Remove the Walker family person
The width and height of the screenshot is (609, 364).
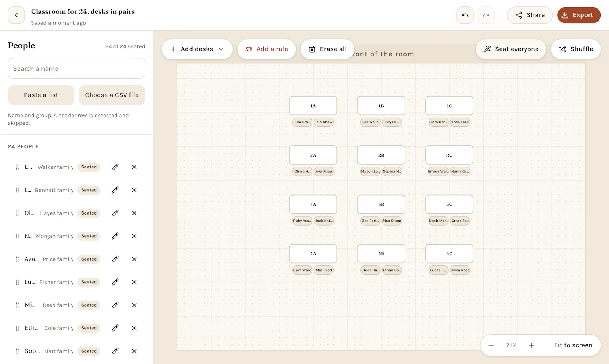pyautogui.click(x=134, y=167)
